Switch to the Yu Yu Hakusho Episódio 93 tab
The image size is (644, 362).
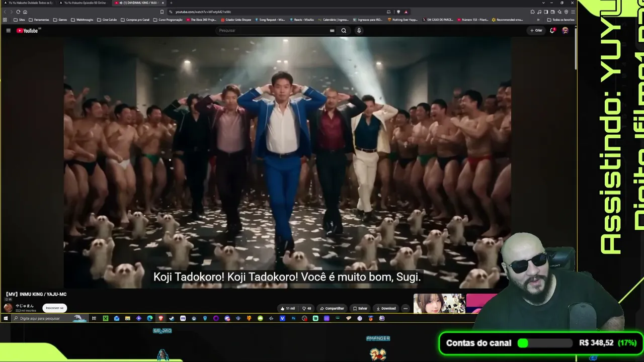(x=84, y=3)
